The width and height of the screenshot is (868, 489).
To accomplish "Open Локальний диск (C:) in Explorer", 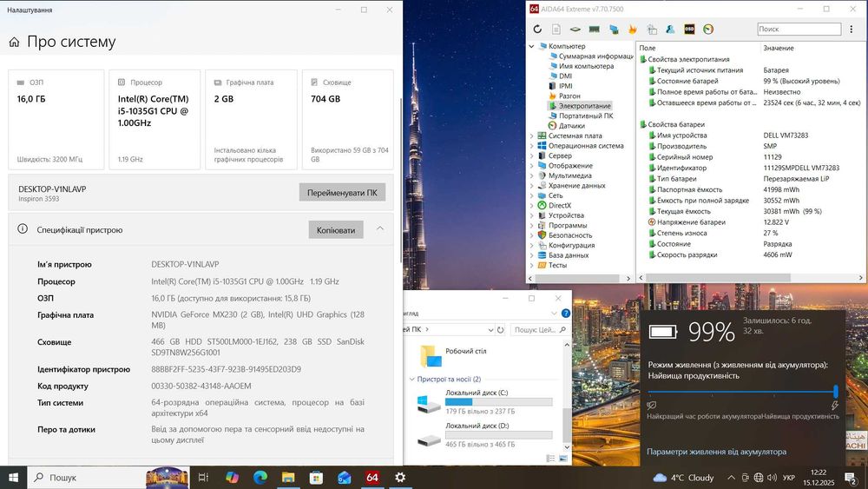I will tap(484, 402).
